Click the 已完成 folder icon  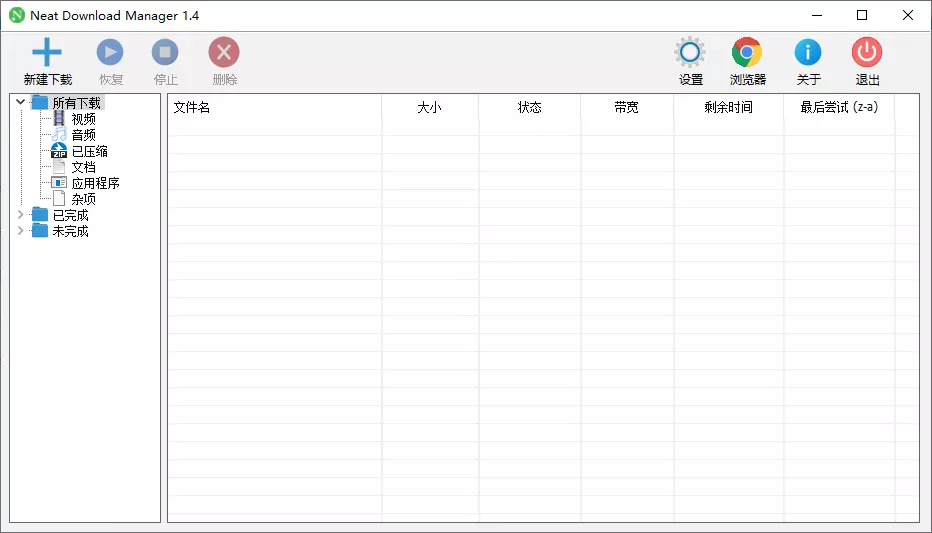[39, 215]
